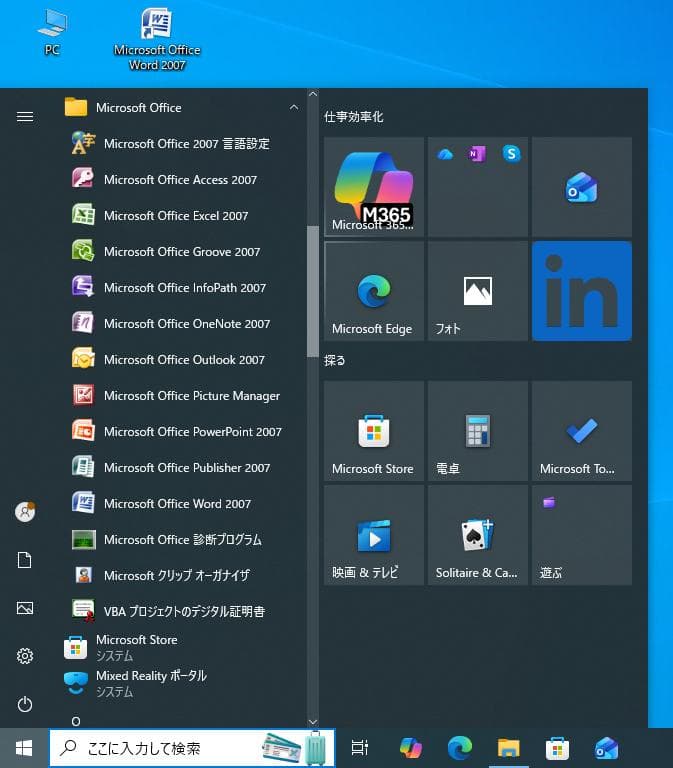The width and height of the screenshot is (673, 768).
Task: Open the Microsoft Edge tile
Action: click(x=373, y=291)
